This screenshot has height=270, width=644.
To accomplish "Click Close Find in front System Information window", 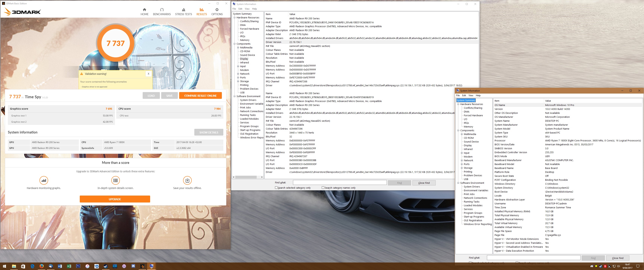I will 617,258.
